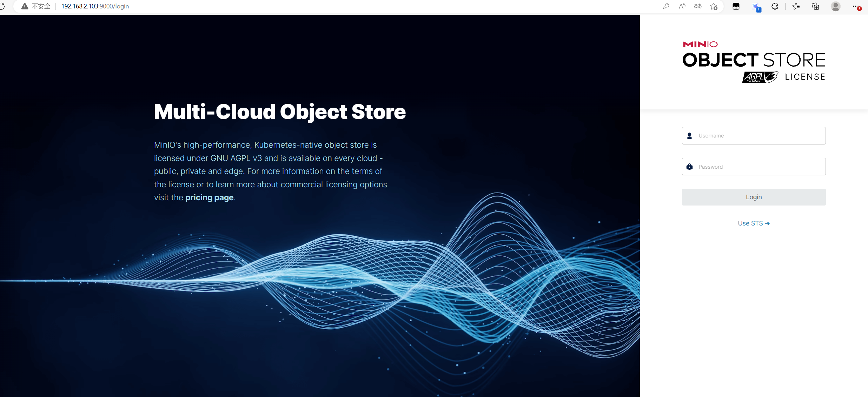The width and height of the screenshot is (868, 397).
Task: Open the browser Extensions menu
Action: coord(775,6)
